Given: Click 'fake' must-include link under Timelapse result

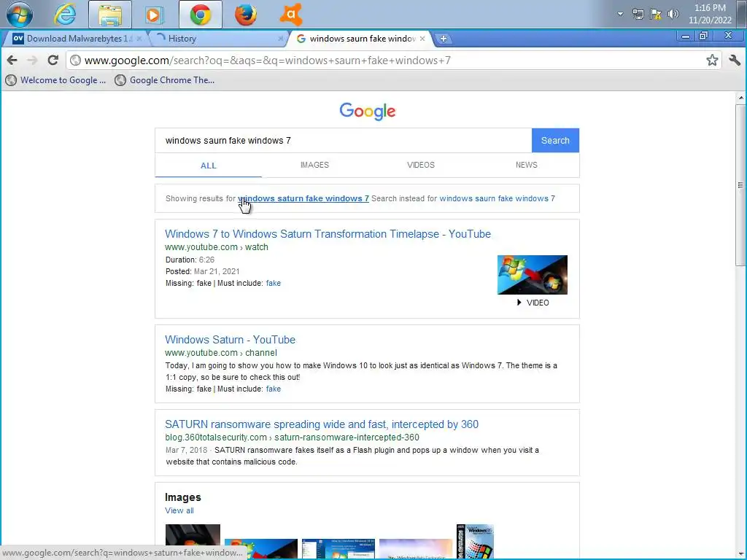Looking at the screenshot, I should tap(274, 284).
